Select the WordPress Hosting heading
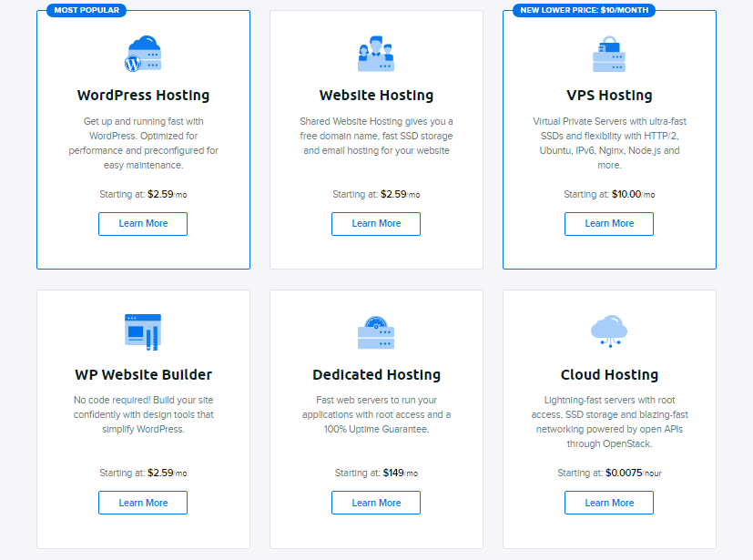This screenshot has height=560, width=753. point(143,95)
